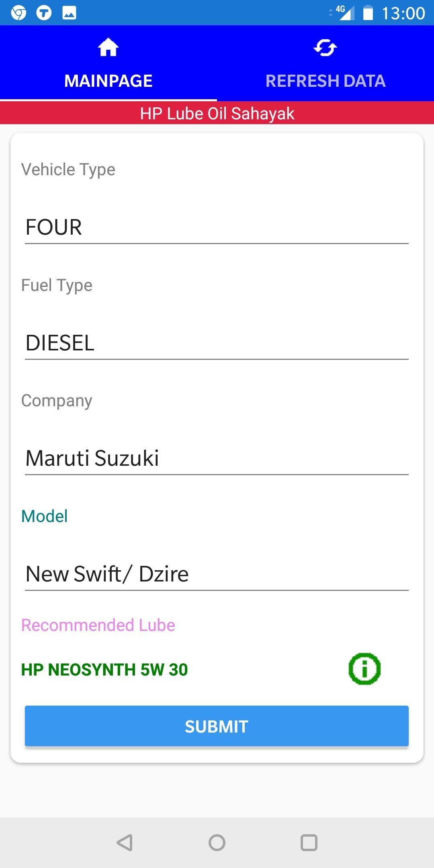
Task: Tap the T app notification icon
Action: (44, 13)
